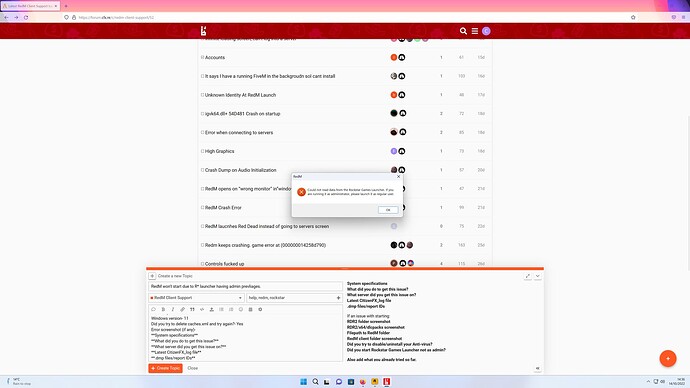The width and height of the screenshot is (690, 388).
Task: Tick the checkbox beside the Accounts topic
Action: click(x=202, y=57)
